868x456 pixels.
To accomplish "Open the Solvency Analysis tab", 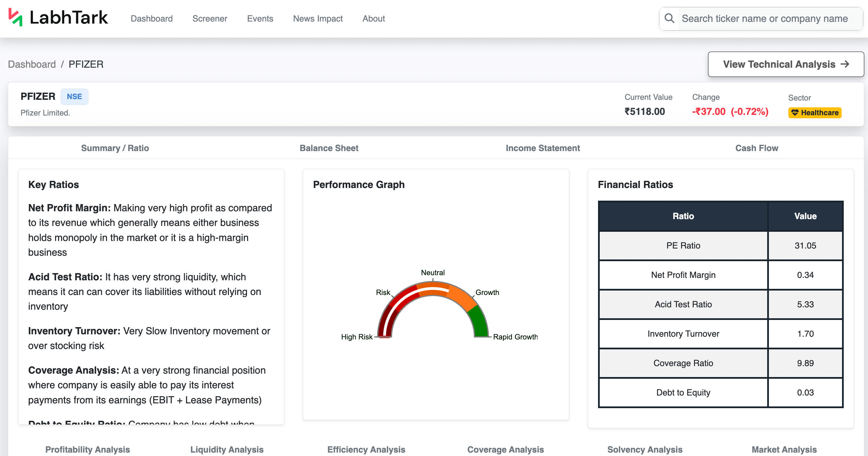I will tap(645, 450).
